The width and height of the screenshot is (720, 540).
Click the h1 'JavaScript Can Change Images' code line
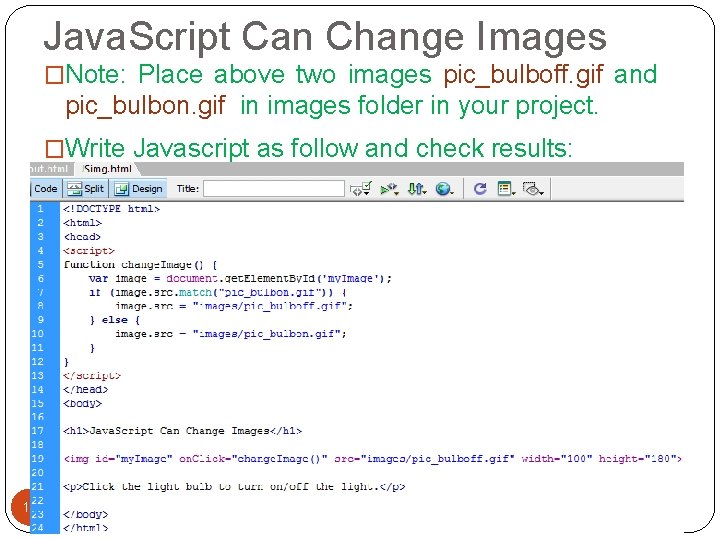click(183, 431)
